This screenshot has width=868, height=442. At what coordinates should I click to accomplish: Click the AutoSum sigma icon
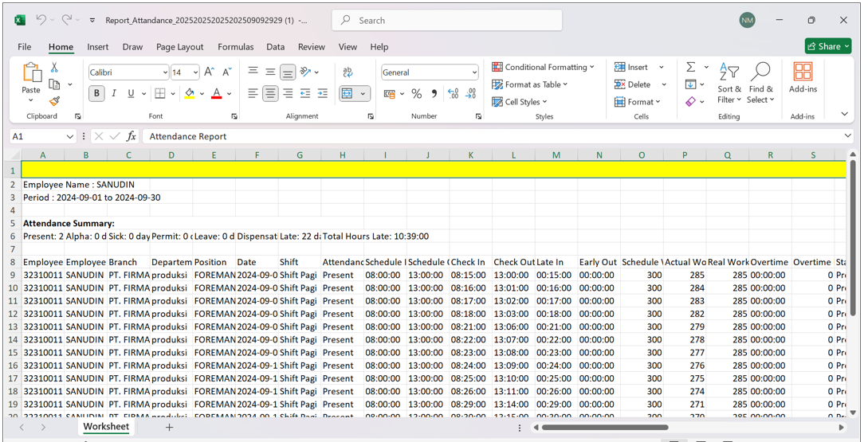point(690,67)
